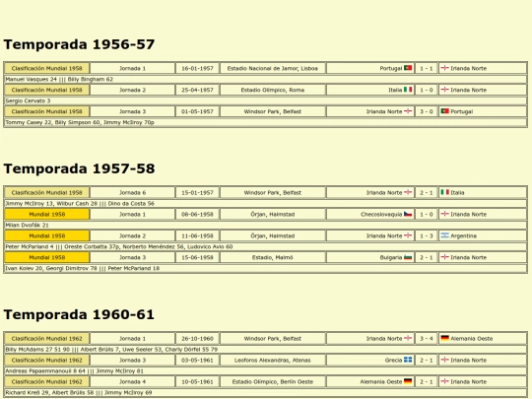This screenshot has width=532, height=399.
Task: Click scorers line starting 'Billy McAdams 27 51 90'
Action: (266, 349)
